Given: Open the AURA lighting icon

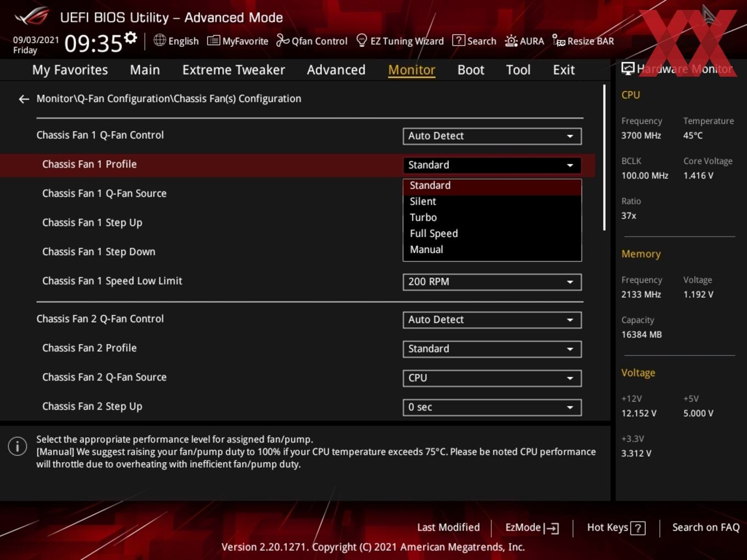Looking at the screenshot, I should [x=511, y=41].
